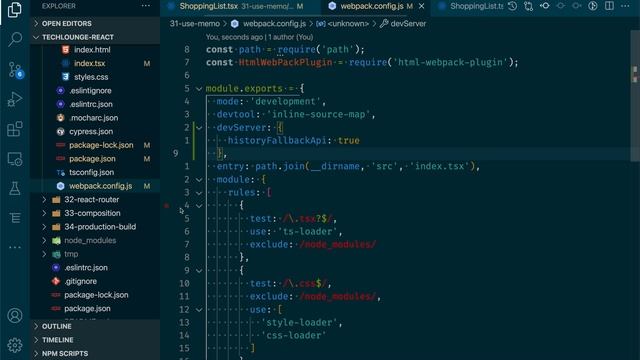Go to next change icon in editor toolbar
This screenshot has height=360, width=640.
point(577,6)
